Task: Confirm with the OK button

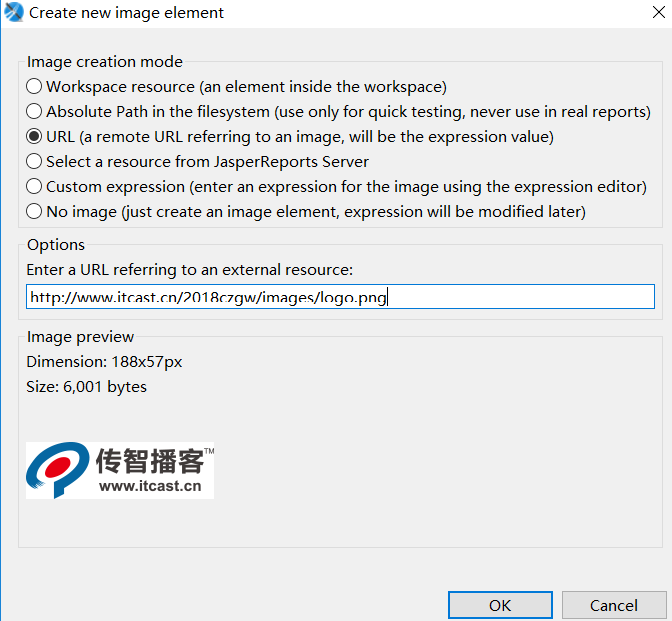Action: pyautogui.click(x=500, y=605)
